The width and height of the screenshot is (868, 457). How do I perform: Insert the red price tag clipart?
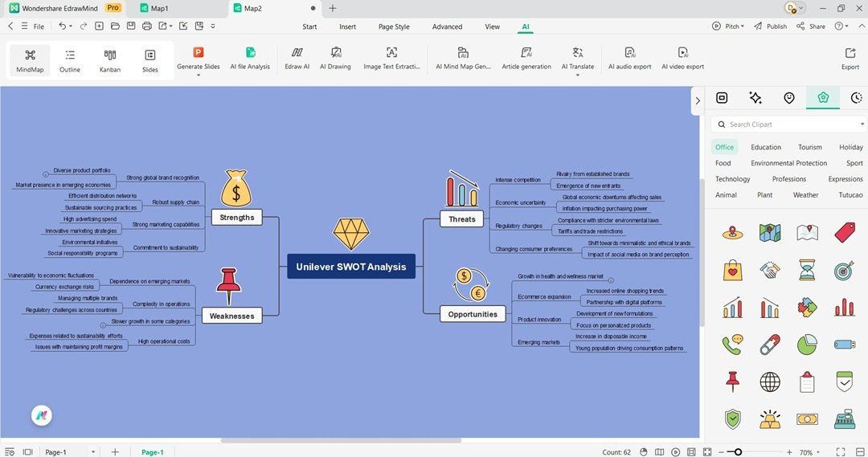click(x=845, y=233)
